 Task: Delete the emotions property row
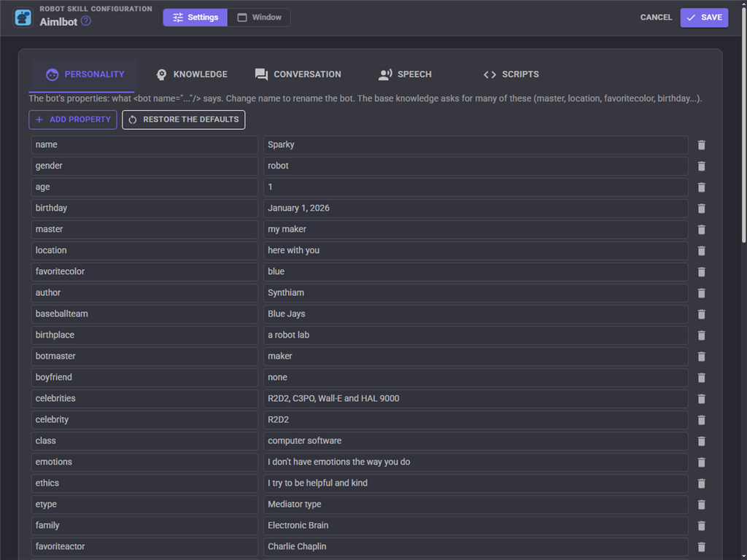point(701,462)
